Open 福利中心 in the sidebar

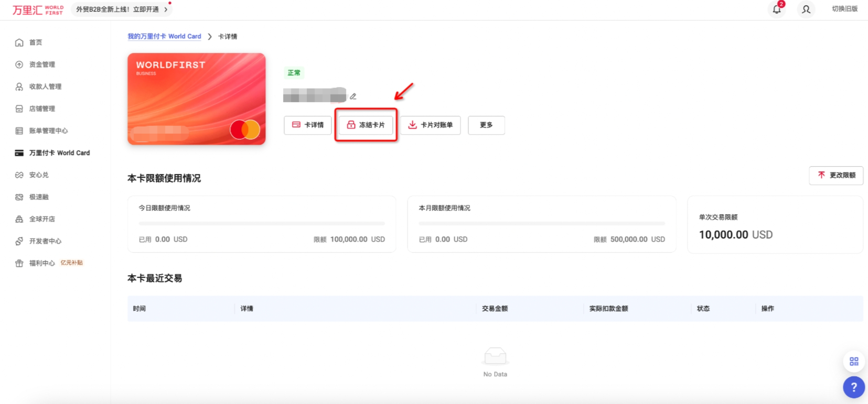click(x=42, y=263)
